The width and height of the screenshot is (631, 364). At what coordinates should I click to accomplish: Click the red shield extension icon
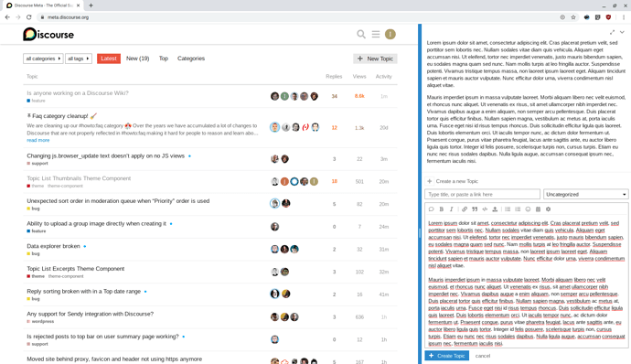[608, 17]
